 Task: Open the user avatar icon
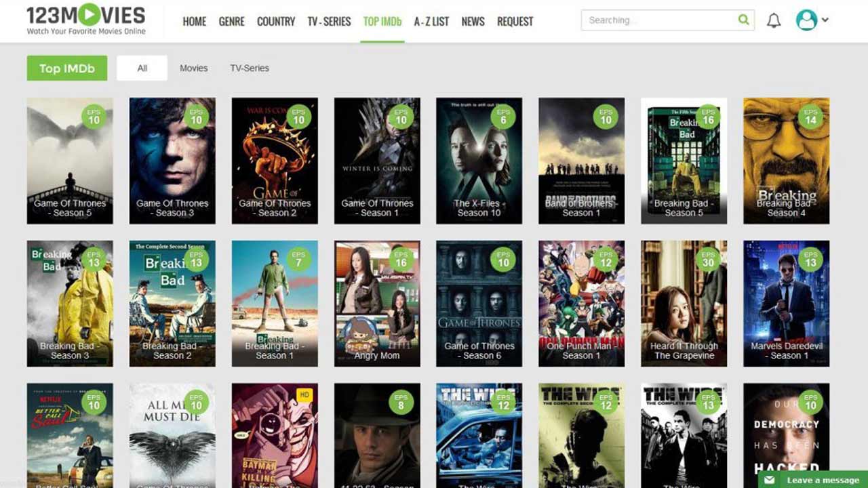806,20
